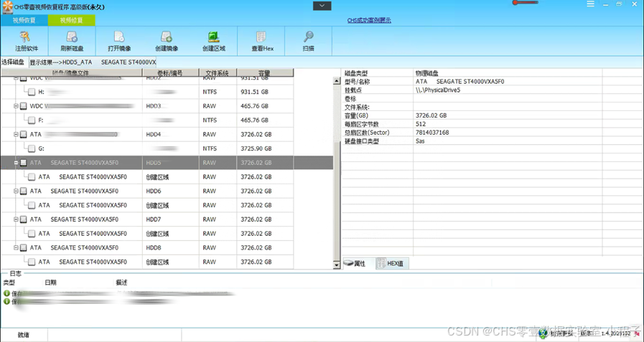The image size is (644, 342).
Task: Collapse the ATA HDD4 tree node
Action: (16, 135)
